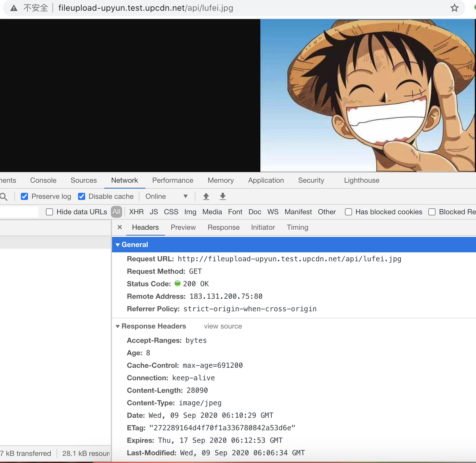Open the Application tab

[x=266, y=180]
